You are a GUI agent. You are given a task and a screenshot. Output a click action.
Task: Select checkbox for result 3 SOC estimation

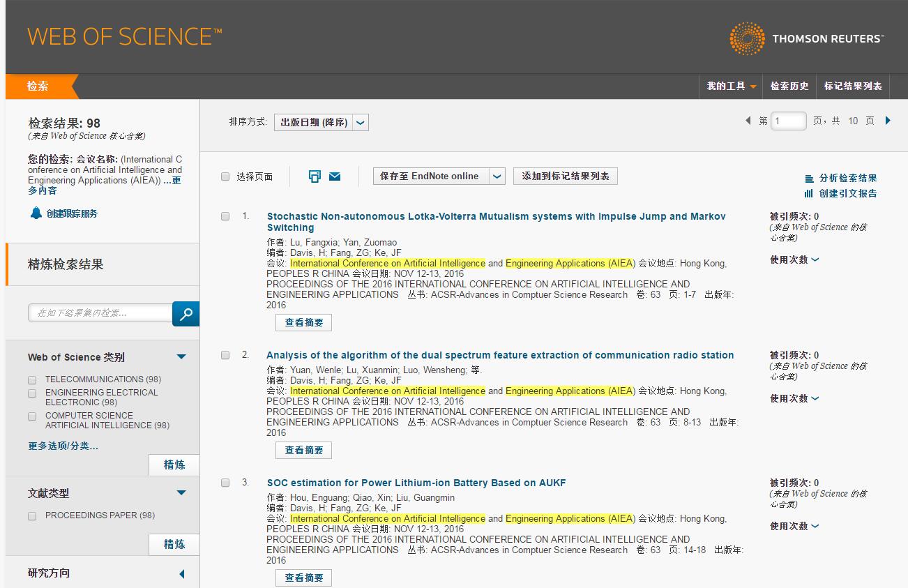coord(225,483)
